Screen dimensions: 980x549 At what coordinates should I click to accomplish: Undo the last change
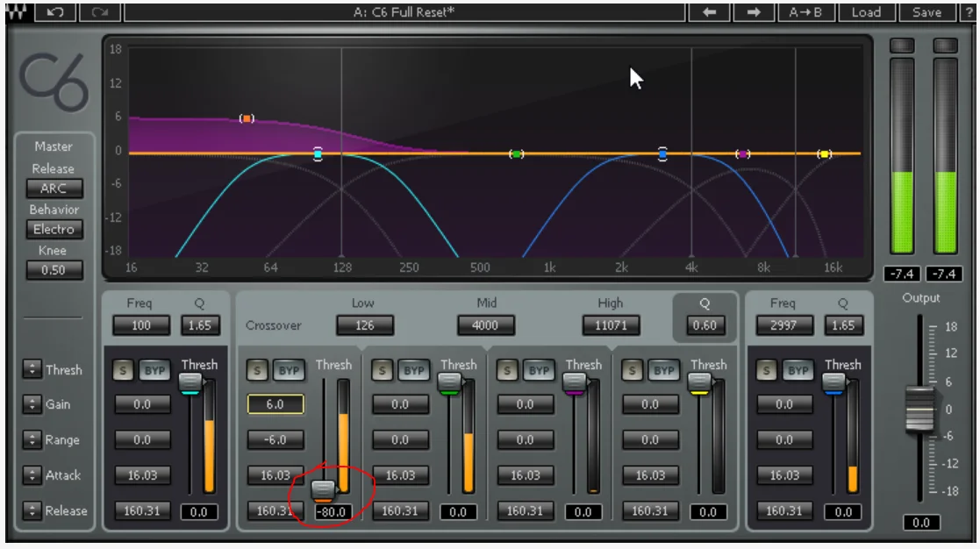click(55, 12)
